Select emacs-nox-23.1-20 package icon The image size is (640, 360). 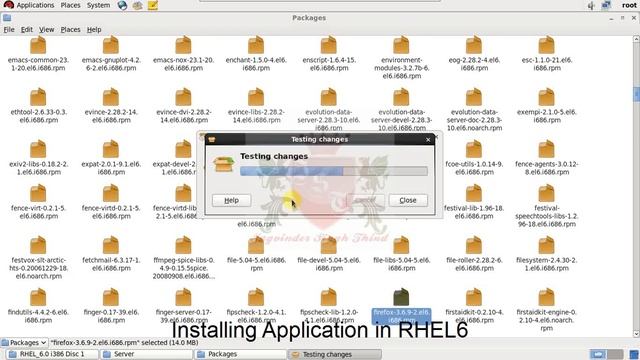click(183, 45)
